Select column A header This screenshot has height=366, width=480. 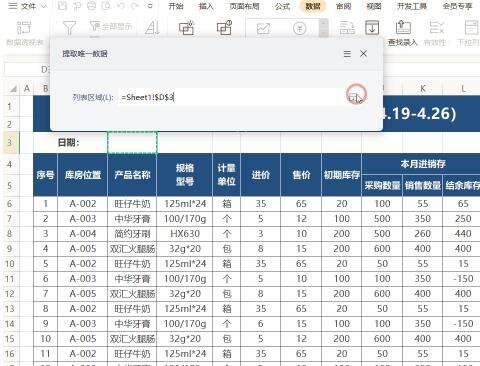[x=27, y=89]
